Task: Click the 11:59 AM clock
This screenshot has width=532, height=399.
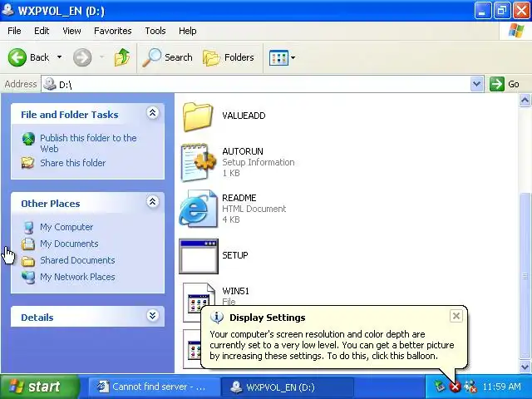Action: 501,387
